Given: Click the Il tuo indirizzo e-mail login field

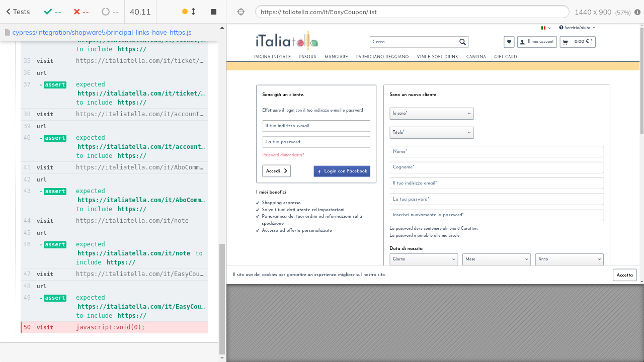Looking at the screenshot, I should coord(316,126).
